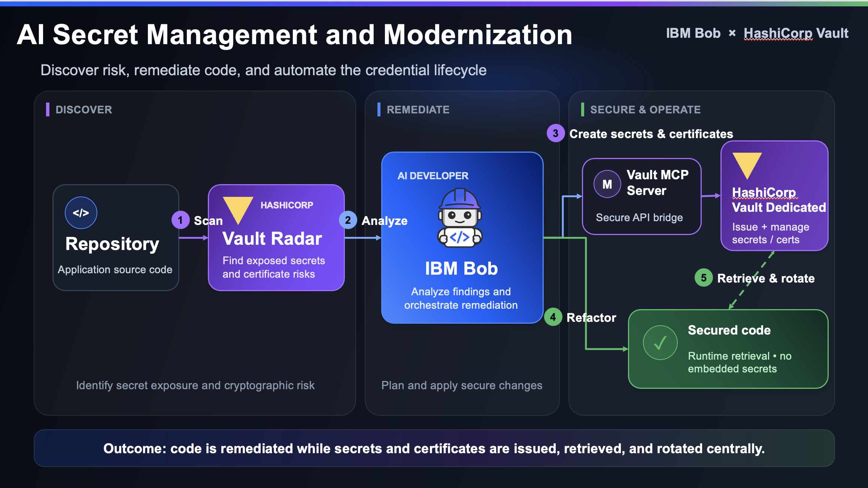
Task: Select the Vault MCP Server M circle icon
Action: click(607, 184)
